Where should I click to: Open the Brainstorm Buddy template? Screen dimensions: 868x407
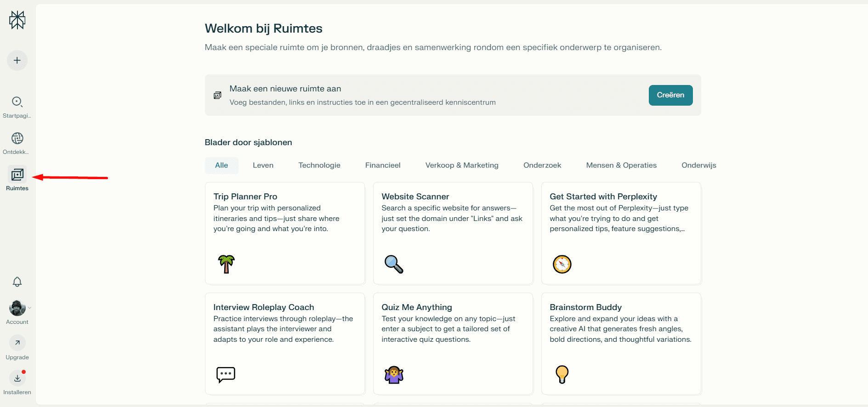click(621, 344)
